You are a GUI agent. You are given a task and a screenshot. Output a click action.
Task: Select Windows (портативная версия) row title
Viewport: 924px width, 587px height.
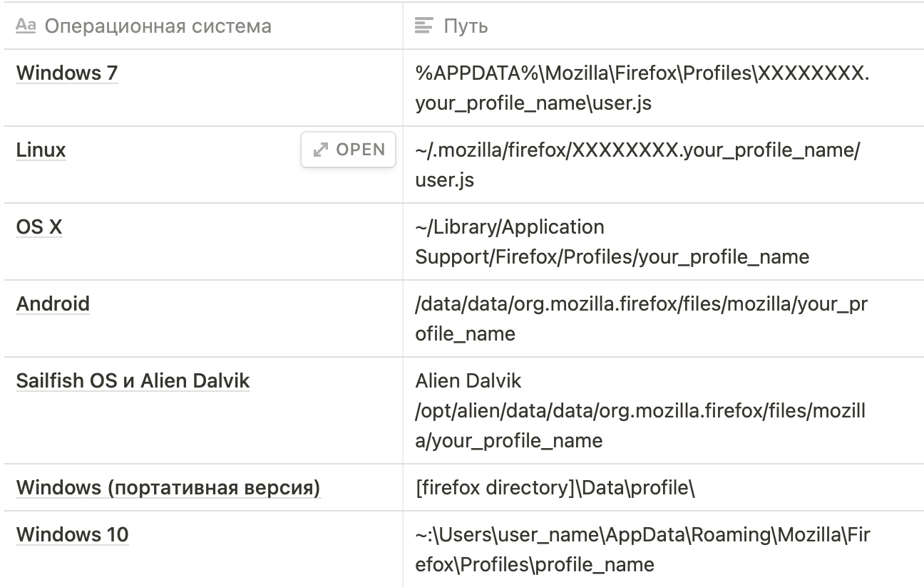pos(168,488)
